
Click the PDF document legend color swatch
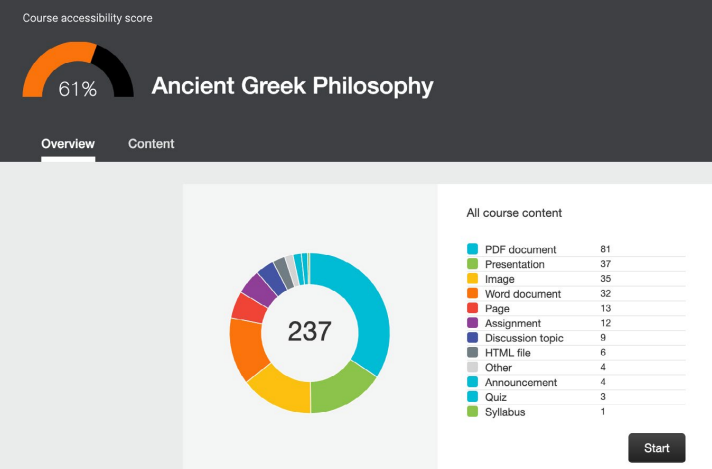(x=472, y=249)
